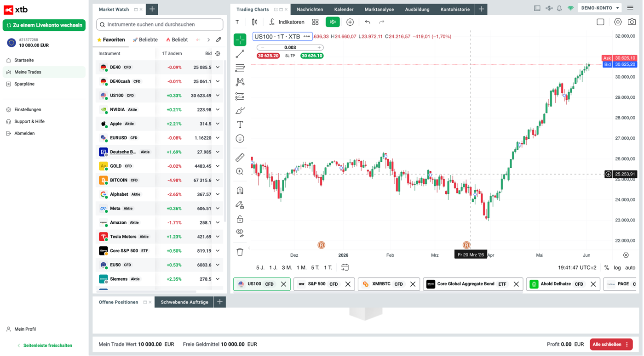Open Meine Trades in sidebar
The width and height of the screenshot is (644, 356).
coord(44,72)
